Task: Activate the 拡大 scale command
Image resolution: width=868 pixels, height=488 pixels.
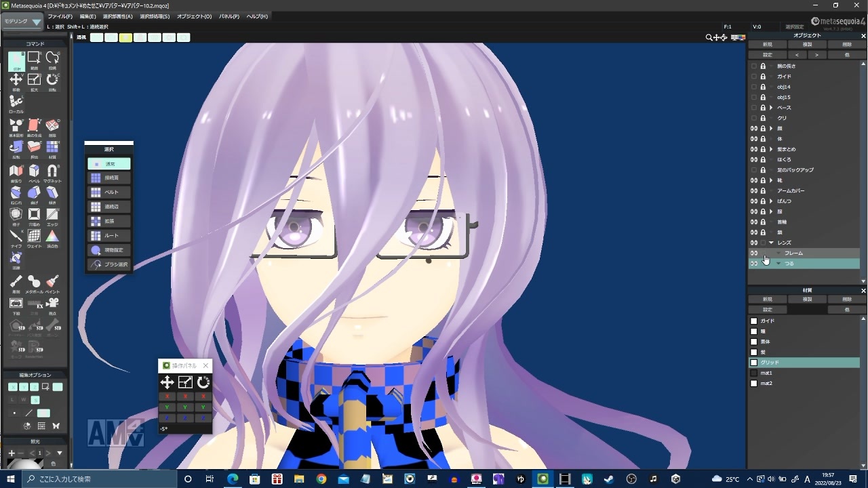Action: click(34, 81)
